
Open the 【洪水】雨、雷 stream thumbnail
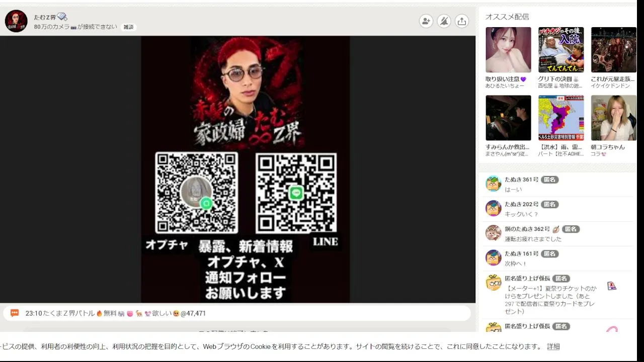(x=561, y=118)
